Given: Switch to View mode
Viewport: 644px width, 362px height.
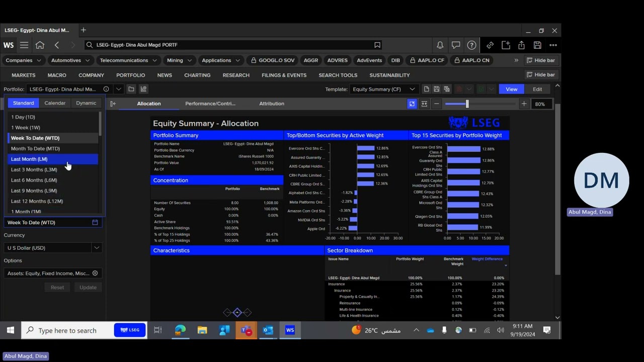Looking at the screenshot, I should pyautogui.click(x=512, y=89).
